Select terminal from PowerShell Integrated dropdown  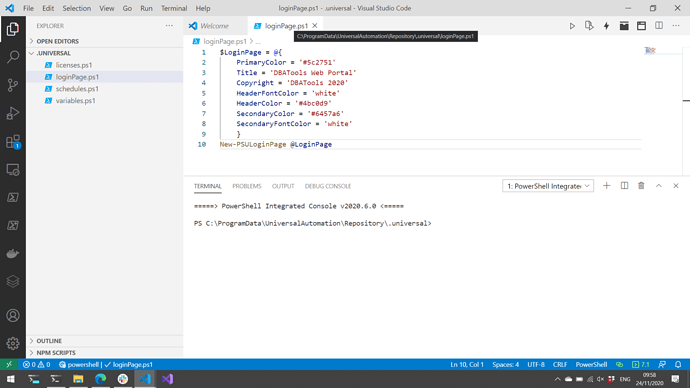pos(548,186)
